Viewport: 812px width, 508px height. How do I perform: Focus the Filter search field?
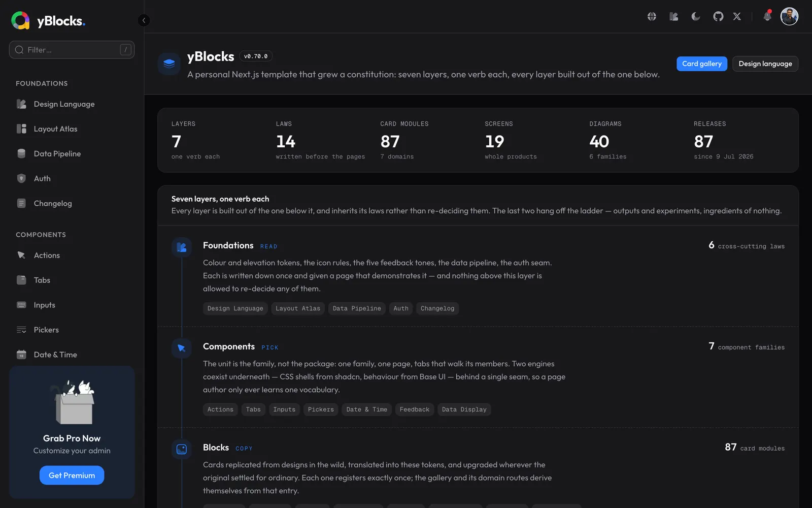pos(72,50)
